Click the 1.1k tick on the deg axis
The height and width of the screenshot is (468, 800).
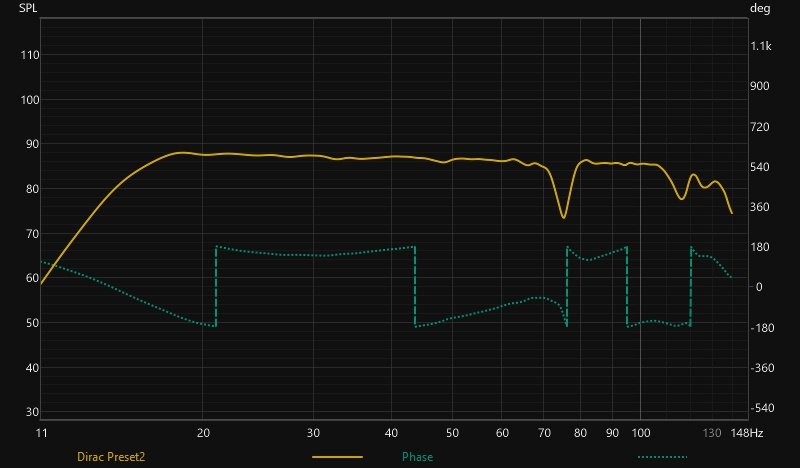[760, 47]
